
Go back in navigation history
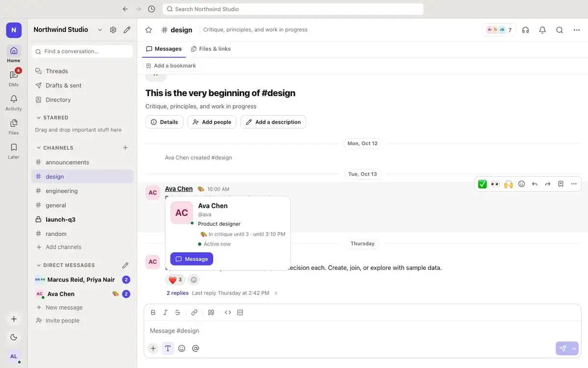(125, 9)
